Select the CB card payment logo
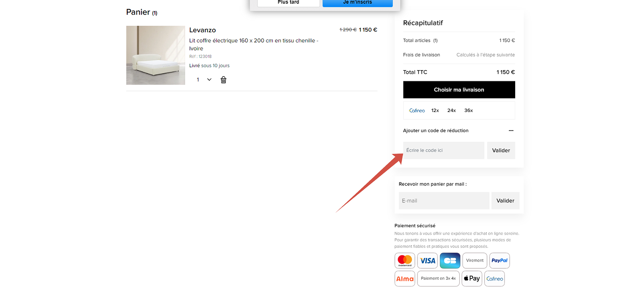 click(x=450, y=261)
